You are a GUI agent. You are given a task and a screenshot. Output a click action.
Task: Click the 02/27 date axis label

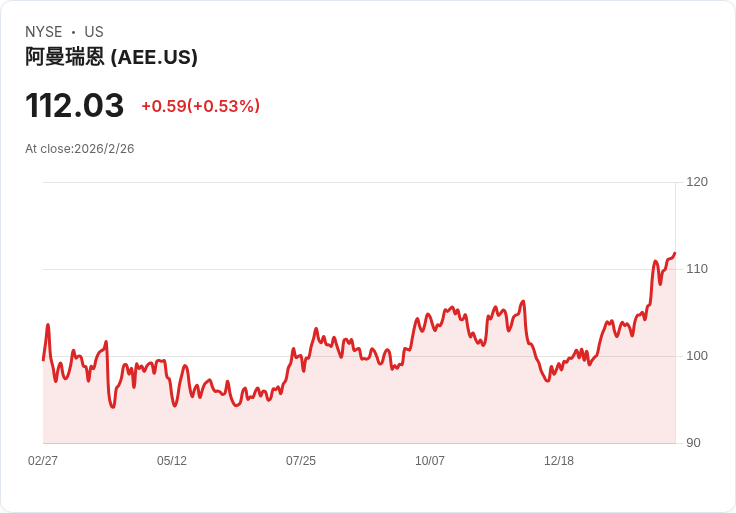pos(43,460)
